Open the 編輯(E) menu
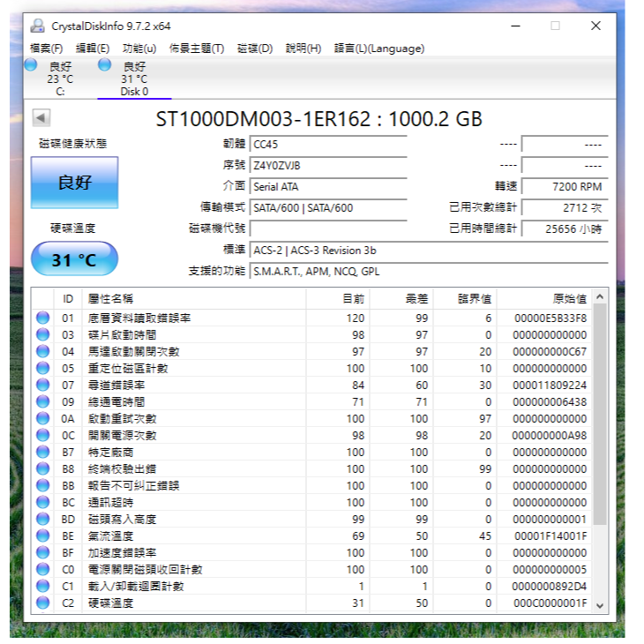This screenshot has height=644, width=644. click(x=93, y=49)
